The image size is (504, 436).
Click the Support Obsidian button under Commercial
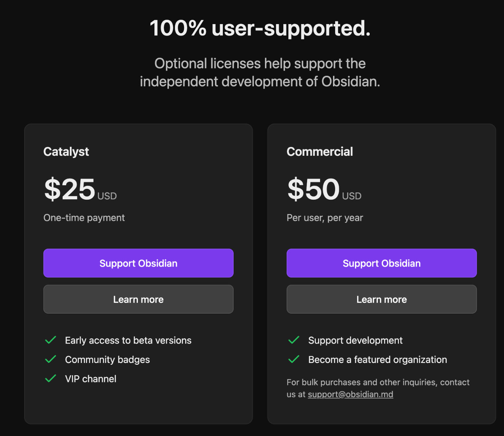(x=382, y=263)
